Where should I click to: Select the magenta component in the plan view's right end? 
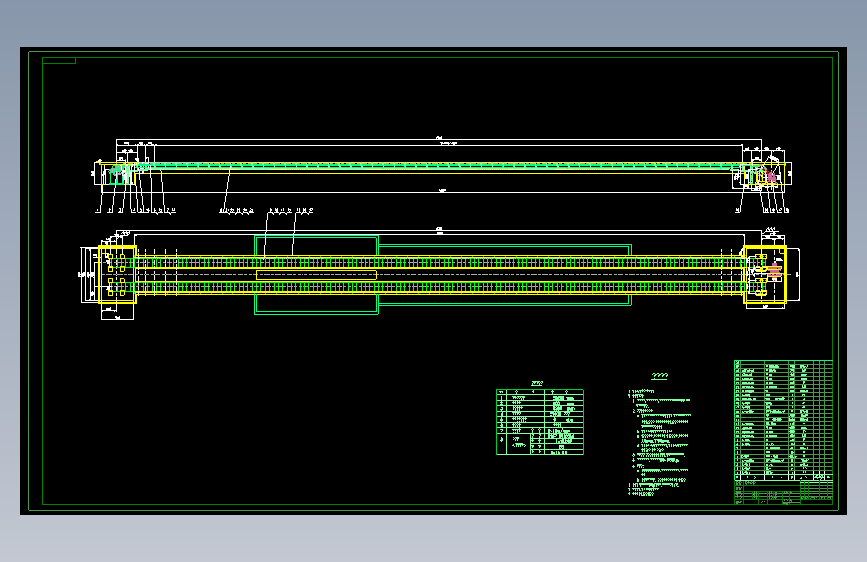point(774,271)
